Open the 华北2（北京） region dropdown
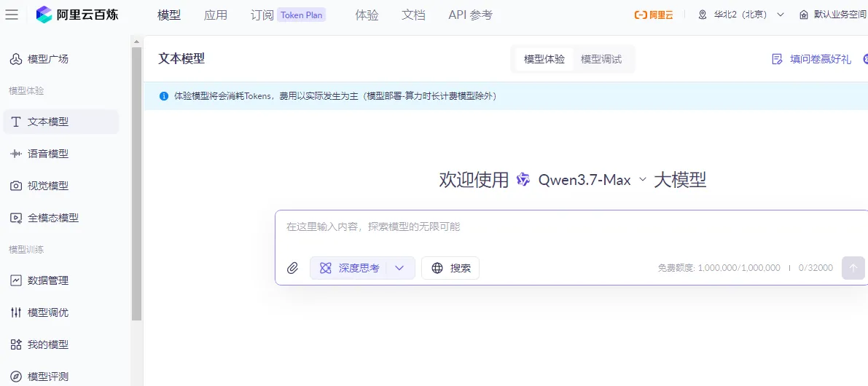 pos(741,15)
